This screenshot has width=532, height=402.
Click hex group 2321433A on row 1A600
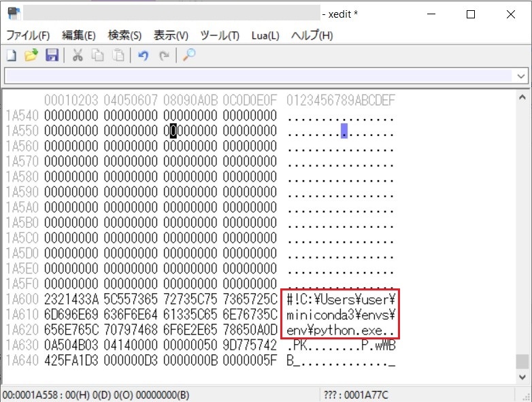pos(71,299)
